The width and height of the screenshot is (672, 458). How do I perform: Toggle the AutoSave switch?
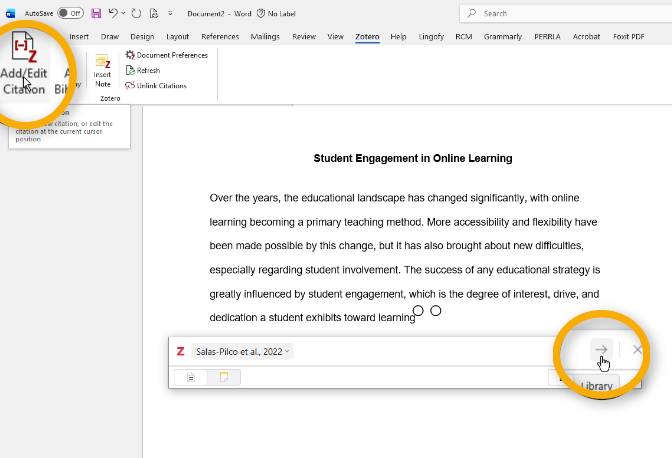pyautogui.click(x=69, y=13)
